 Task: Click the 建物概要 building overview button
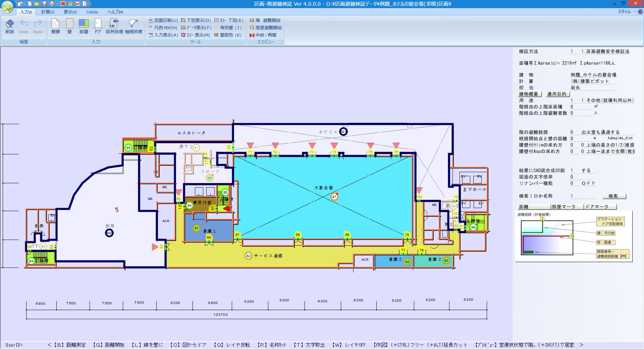pyautogui.click(x=529, y=94)
